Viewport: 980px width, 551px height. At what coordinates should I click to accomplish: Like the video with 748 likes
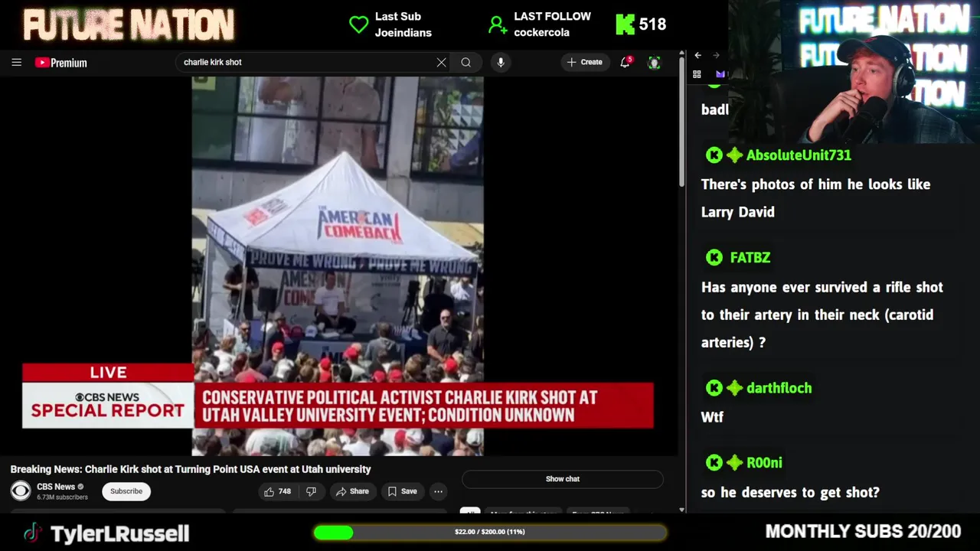277,491
